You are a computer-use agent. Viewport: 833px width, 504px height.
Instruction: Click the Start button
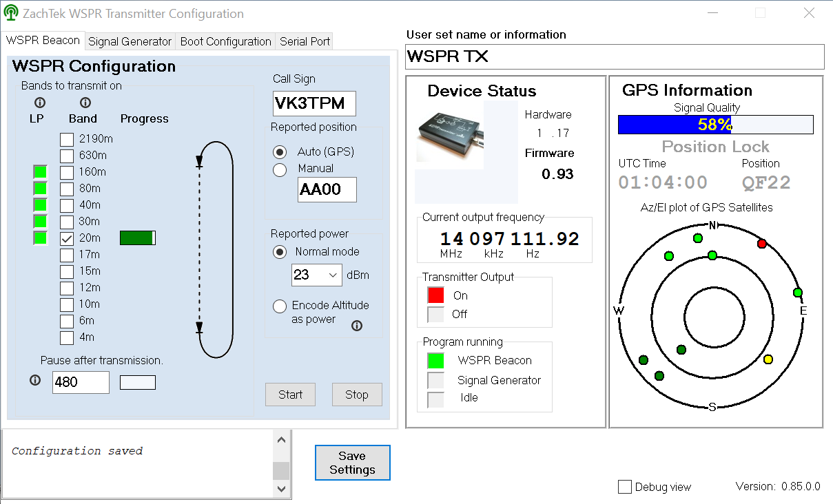click(x=290, y=395)
